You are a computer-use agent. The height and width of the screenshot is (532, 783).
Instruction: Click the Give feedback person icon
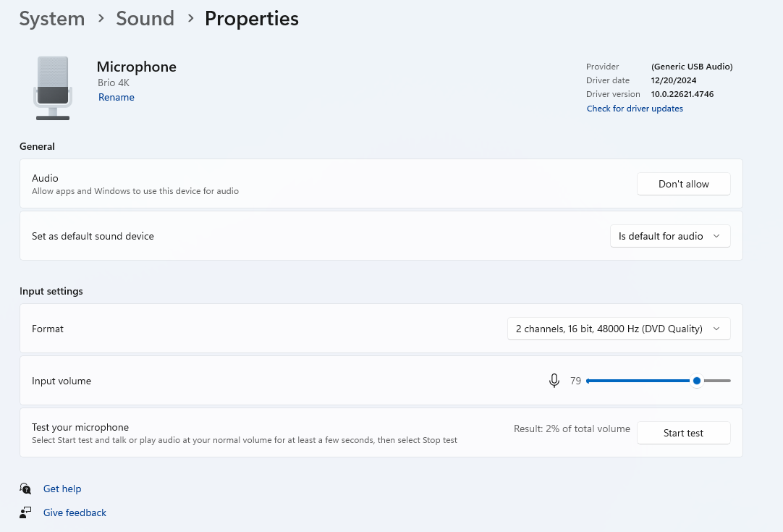click(26, 512)
